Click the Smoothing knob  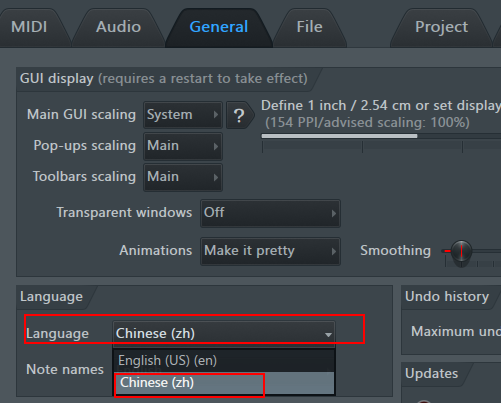point(461,251)
